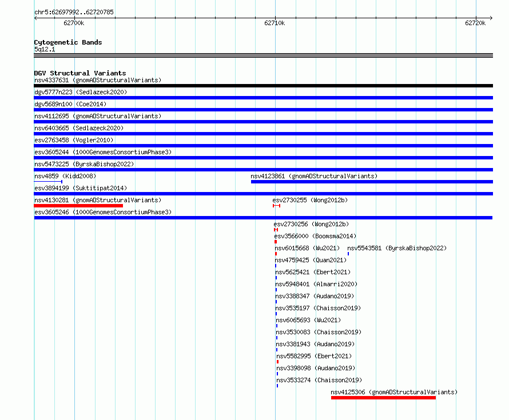509x420 pixels.
Task: Open the dgv5777n223 (Sedlazeck2020) label
Action: coord(81,92)
